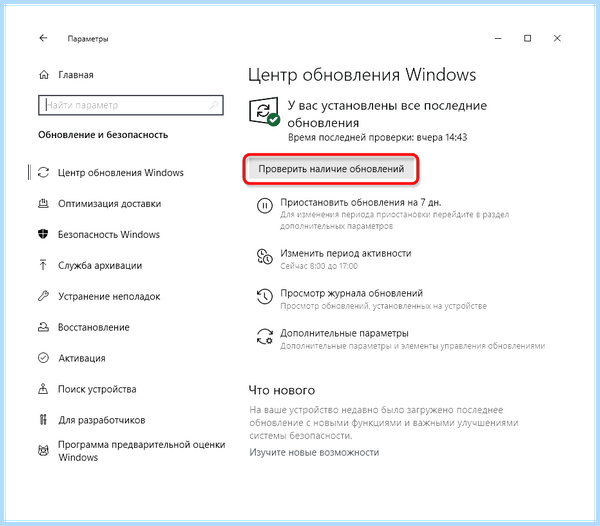Click the Активация checkmark circle icon
The height and width of the screenshot is (526, 600).
click(43, 358)
